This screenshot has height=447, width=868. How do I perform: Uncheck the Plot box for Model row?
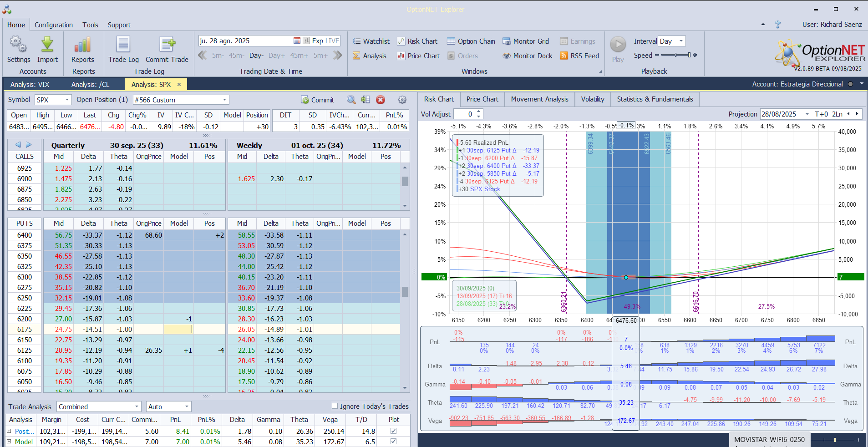point(393,442)
